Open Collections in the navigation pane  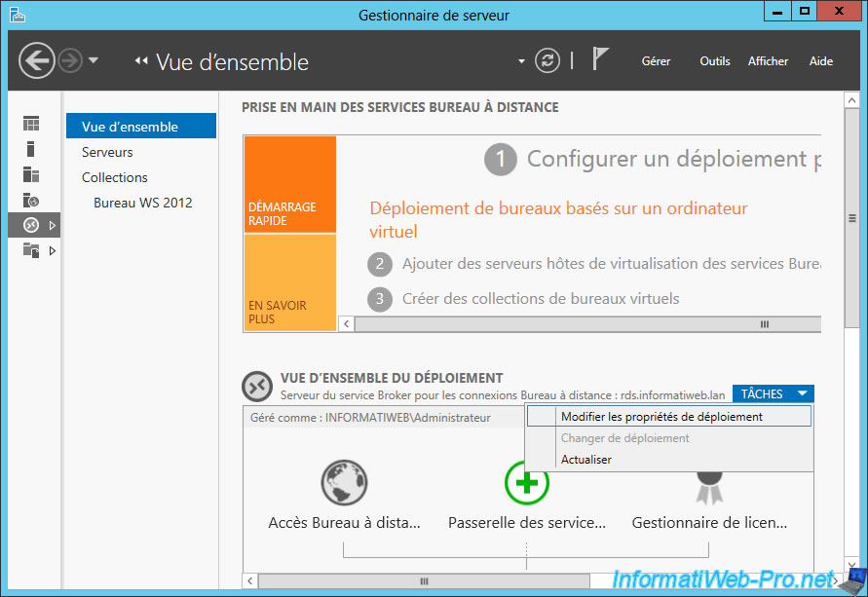coord(115,177)
